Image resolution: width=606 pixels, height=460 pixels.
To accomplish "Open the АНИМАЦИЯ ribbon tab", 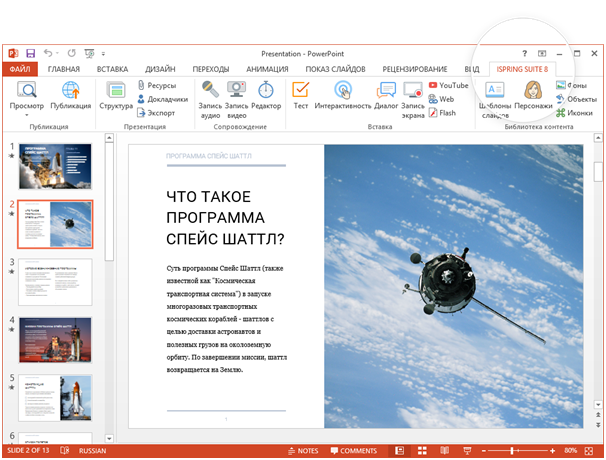I will [267, 69].
